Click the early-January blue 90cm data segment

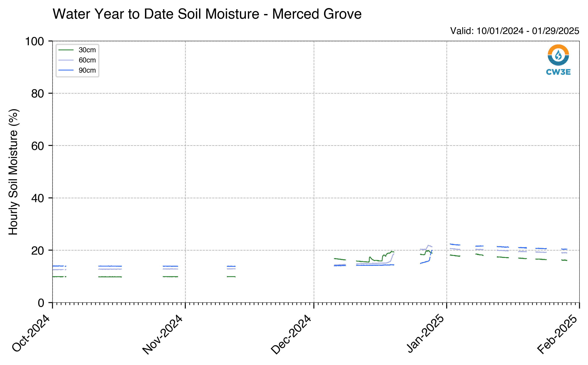455,245
